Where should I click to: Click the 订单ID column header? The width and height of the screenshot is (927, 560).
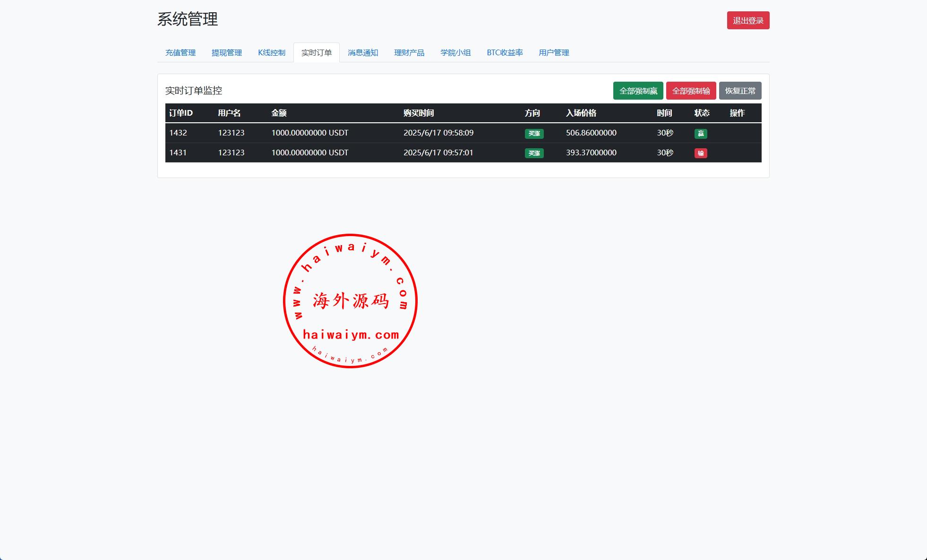coord(180,113)
